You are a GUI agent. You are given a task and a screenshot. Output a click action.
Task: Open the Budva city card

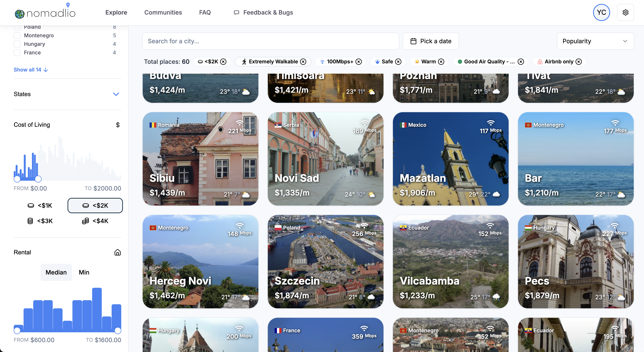(201, 88)
